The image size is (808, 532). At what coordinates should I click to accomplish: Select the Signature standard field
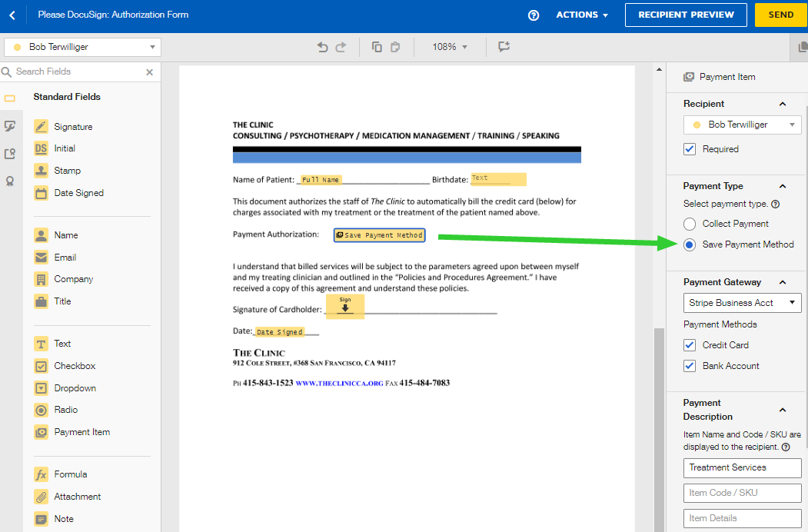click(73, 127)
